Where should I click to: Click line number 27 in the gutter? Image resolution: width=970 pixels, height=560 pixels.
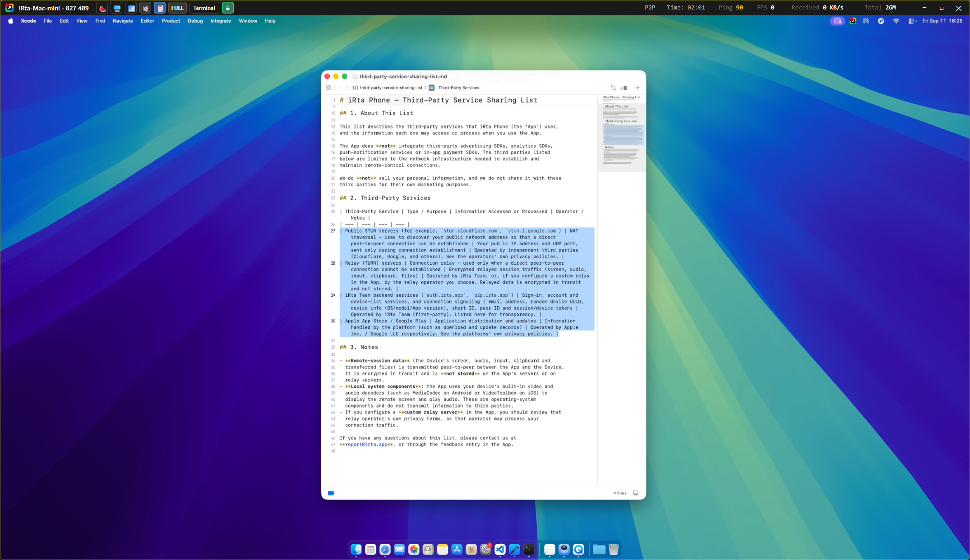coord(333,231)
